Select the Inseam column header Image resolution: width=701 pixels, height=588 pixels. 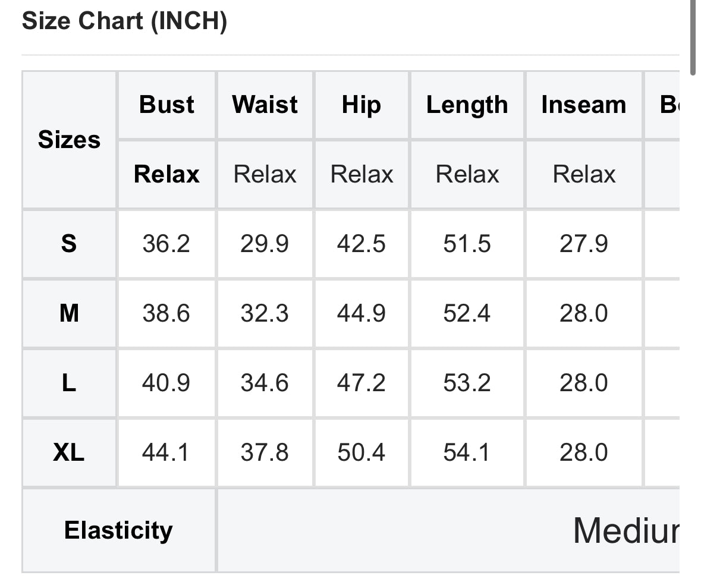pos(583,105)
